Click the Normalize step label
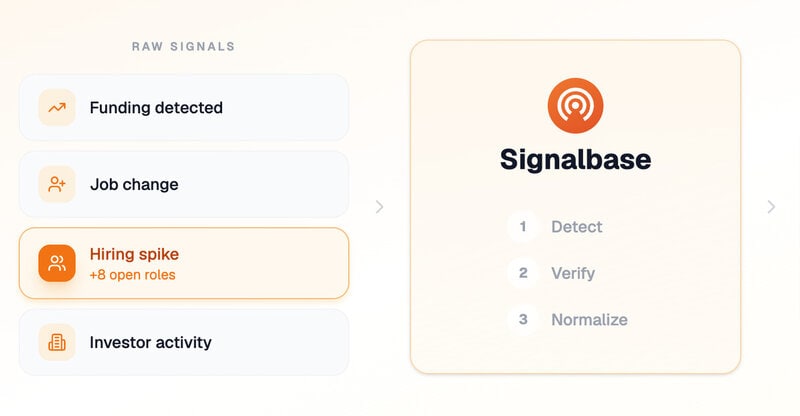 589,320
